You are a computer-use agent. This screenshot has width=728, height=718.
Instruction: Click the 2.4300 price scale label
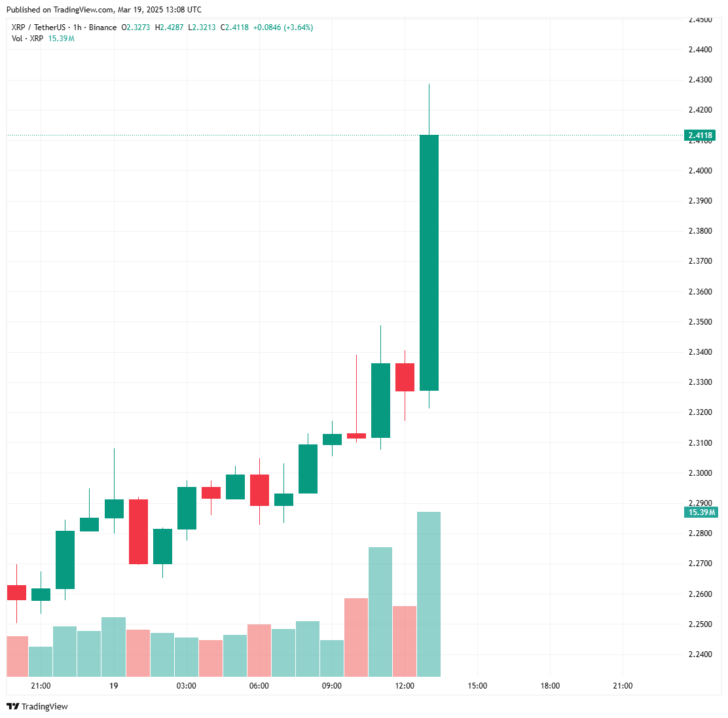700,80
